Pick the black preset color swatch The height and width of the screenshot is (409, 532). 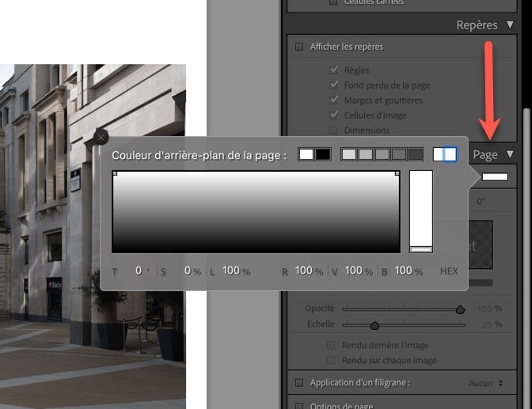click(x=323, y=154)
